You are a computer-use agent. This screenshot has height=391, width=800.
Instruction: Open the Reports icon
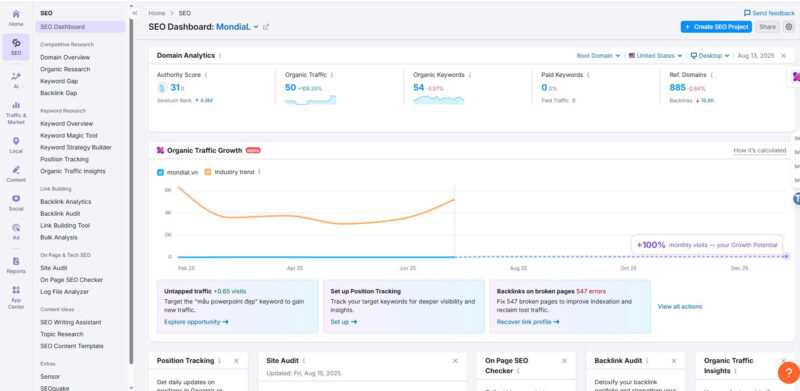pos(16,264)
